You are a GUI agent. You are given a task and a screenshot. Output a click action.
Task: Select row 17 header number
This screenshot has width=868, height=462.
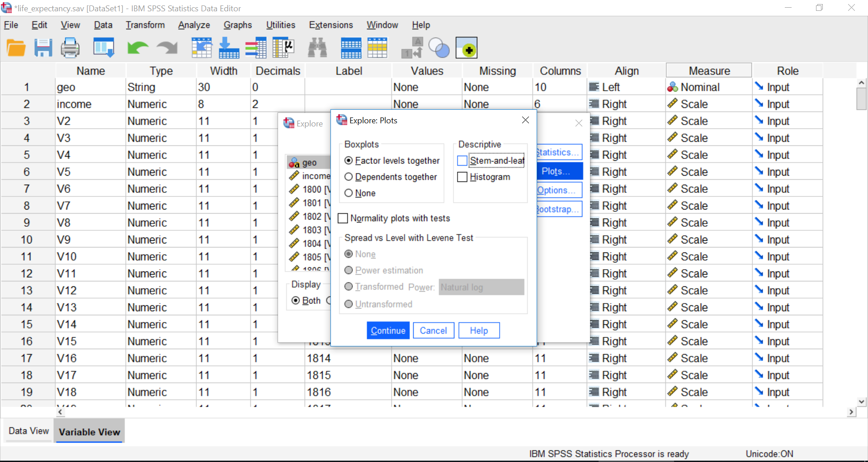coord(27,358)
